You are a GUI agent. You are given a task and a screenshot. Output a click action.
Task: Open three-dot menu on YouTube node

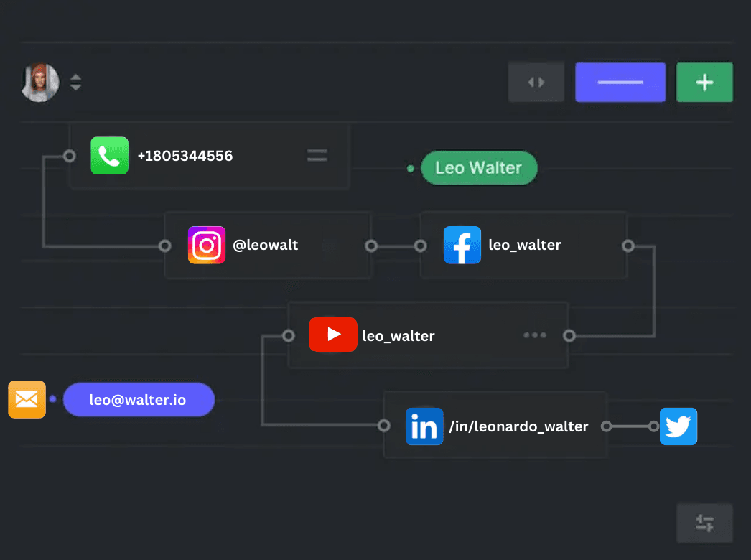[535, 335]
